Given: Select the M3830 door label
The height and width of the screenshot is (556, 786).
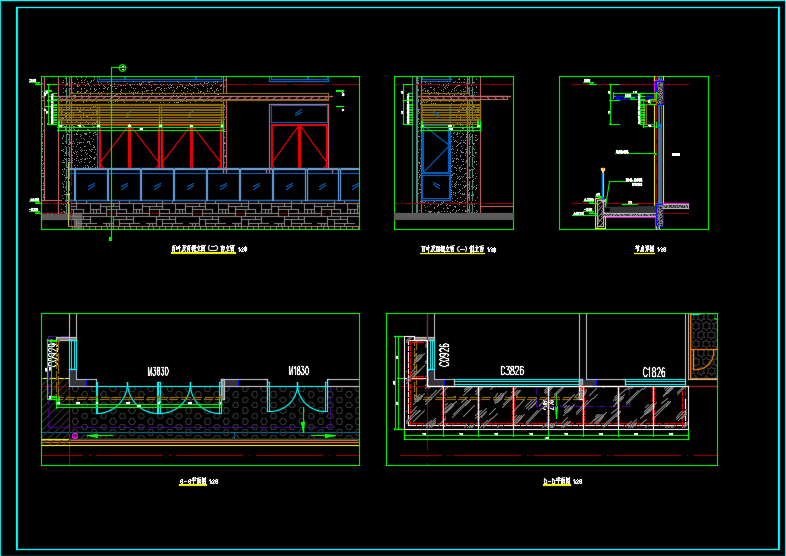Looking at the screenshot, I should click(158, 372).
